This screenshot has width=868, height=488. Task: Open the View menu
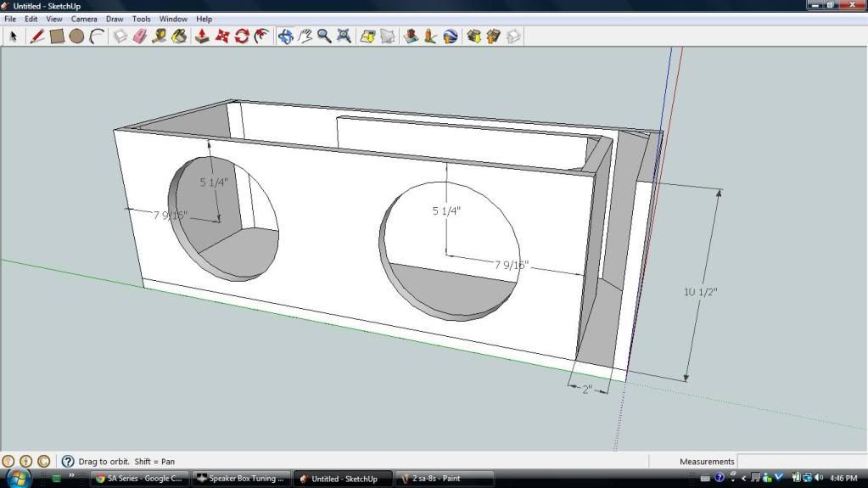click(53, 19)
